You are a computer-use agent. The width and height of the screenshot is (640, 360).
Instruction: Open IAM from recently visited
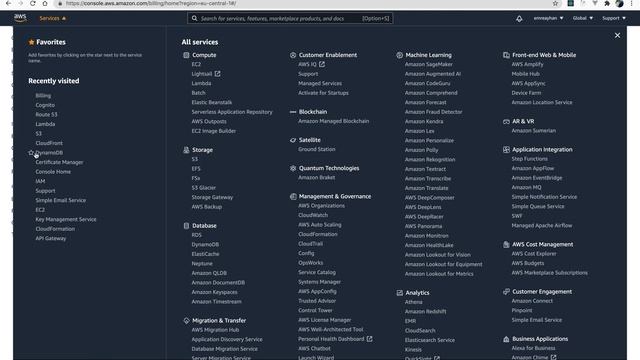coord(40,181)
